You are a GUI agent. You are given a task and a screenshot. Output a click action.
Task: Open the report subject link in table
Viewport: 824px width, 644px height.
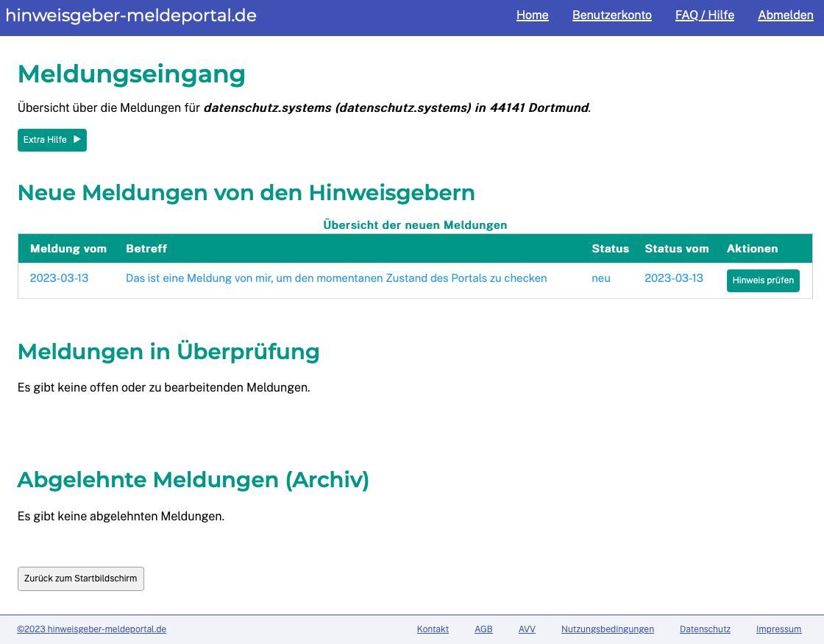336,278
